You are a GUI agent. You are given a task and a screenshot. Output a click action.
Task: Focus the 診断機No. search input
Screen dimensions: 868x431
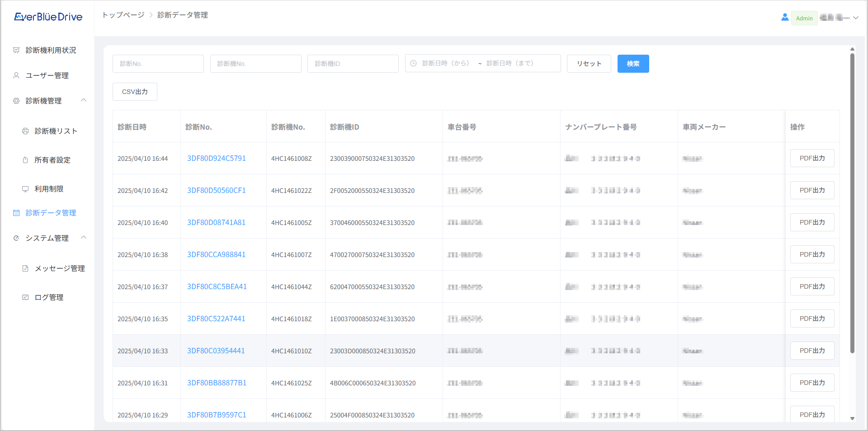(x=256, y=64)
